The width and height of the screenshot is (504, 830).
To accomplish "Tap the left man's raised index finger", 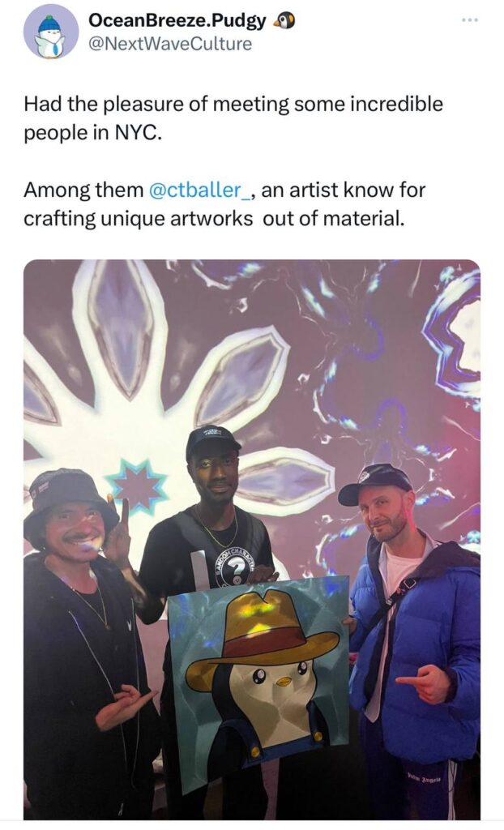I will [x=124, y=511].
